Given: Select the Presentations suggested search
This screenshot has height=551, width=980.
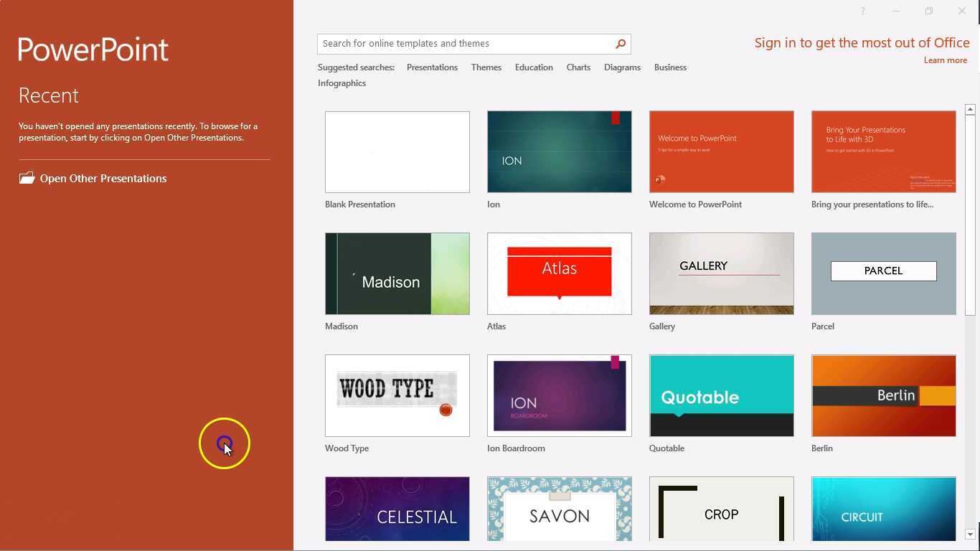Looking at the screenshot, I should tap(432, 67).
